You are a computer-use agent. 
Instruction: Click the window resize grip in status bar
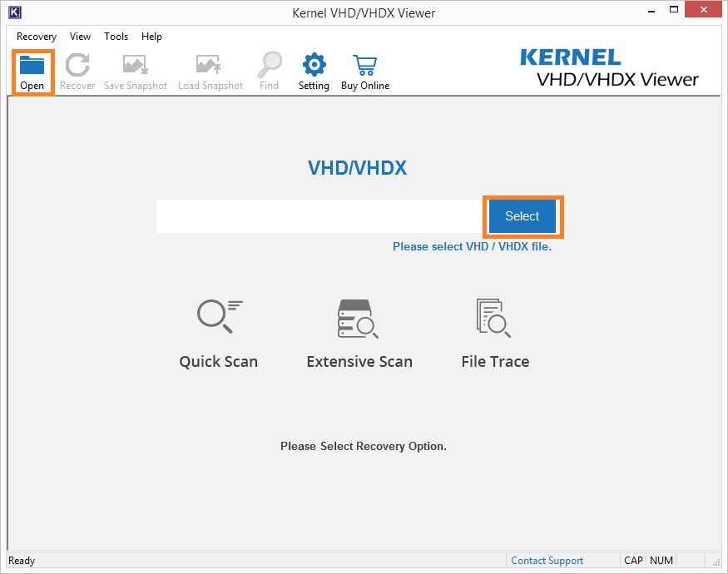(716, 562)
